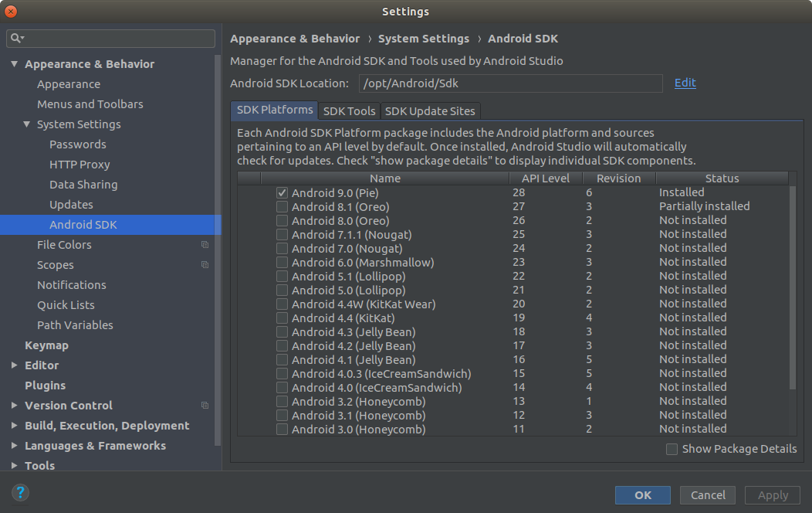The image size is (812, 513).
Task: Close the Settings dialog with red button
Action: pyautogui.click(x=10, y=11)
